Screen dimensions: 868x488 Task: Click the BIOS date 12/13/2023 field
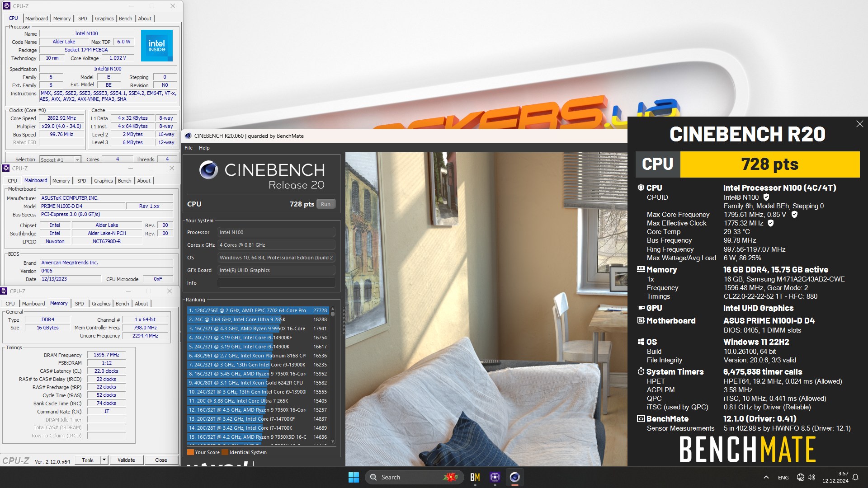click(x=70, y=279)
